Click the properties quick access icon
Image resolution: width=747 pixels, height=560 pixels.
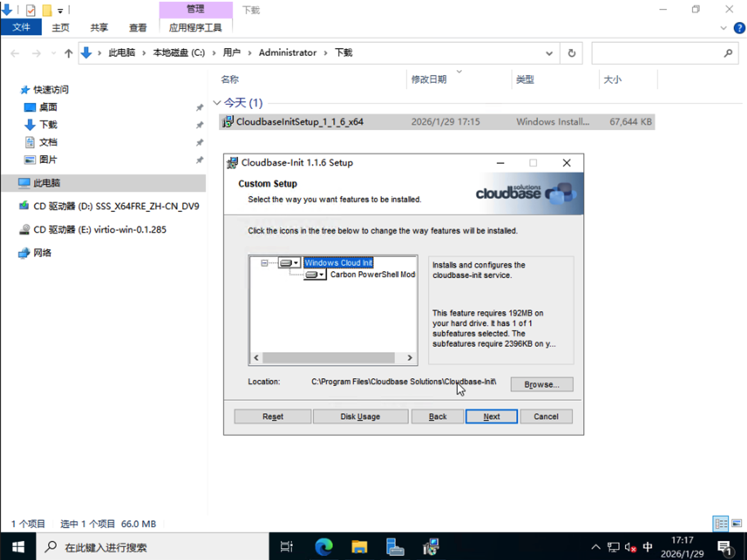(x=31, y=10)
